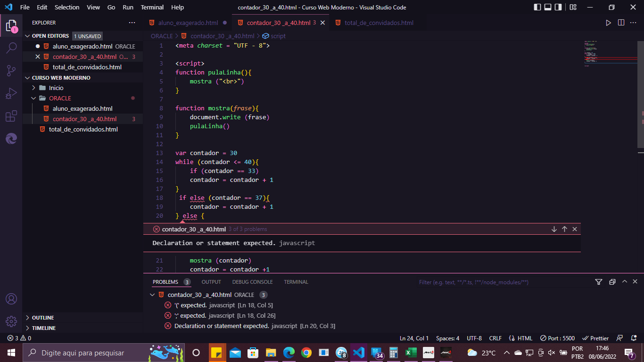Screen dimensions: 644x362
Task: Click Spaces: 4 indentation setting
Action: tap(447, 338)
